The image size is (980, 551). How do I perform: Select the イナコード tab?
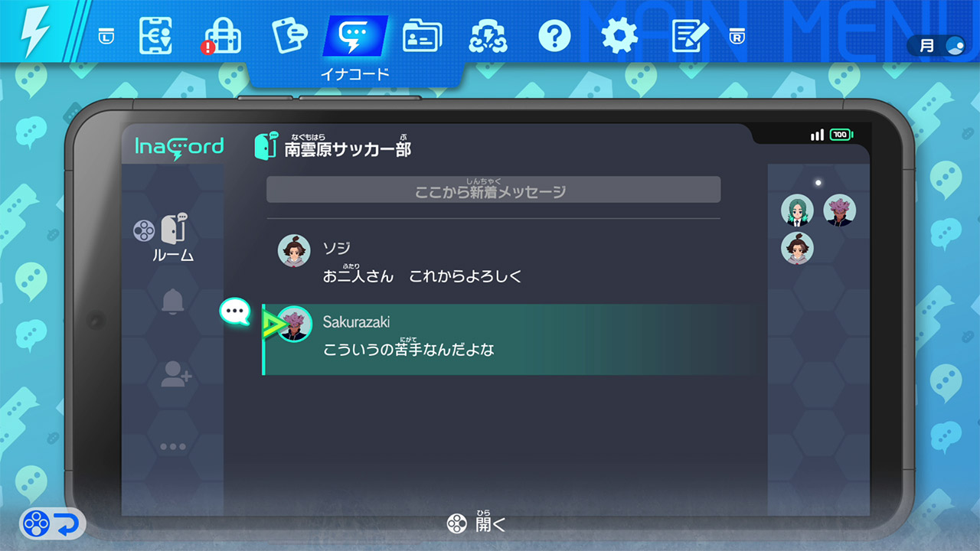tap(355, 46)
